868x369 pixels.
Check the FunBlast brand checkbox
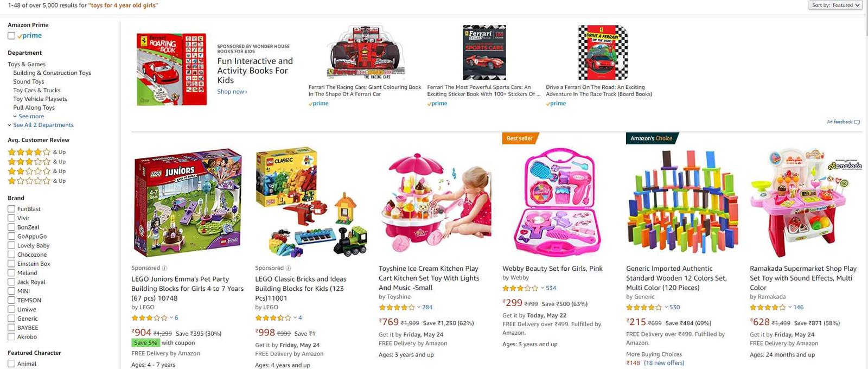pos(11,209)
